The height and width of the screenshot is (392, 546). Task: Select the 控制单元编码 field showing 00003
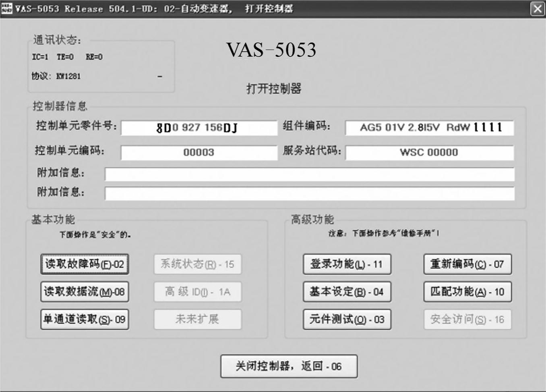tap(199, 153)
